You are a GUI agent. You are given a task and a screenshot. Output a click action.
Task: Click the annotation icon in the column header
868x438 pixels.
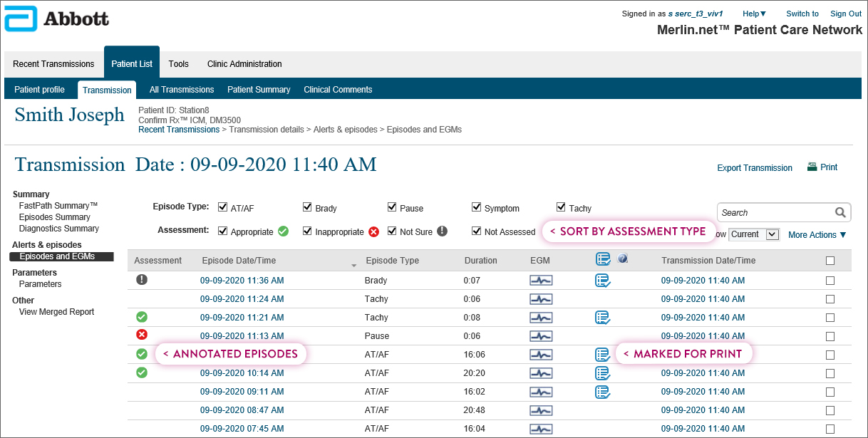(603, 259)
